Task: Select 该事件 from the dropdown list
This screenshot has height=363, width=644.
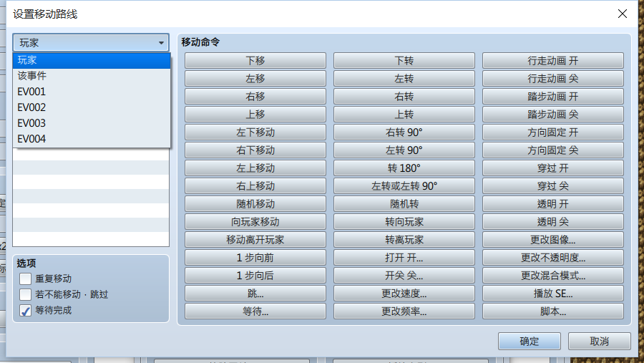Action: point(92,76)
